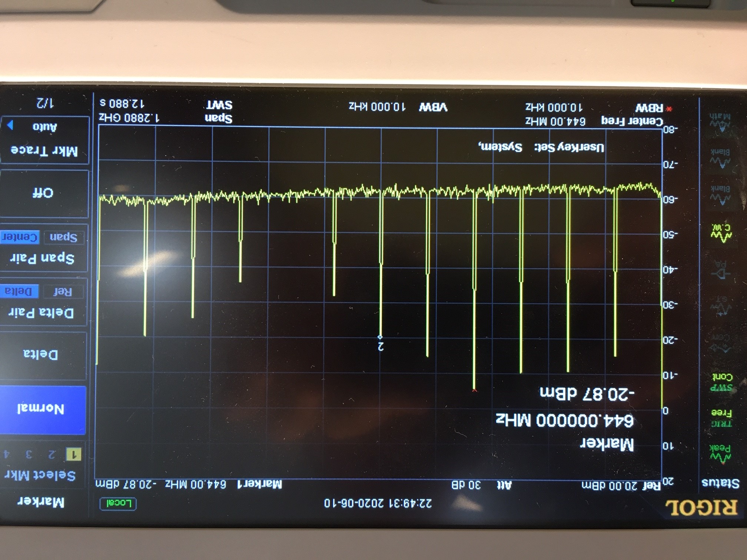Click the PA preamplifier status icon
Screen dimensions: 747x560
coord(720,270)
